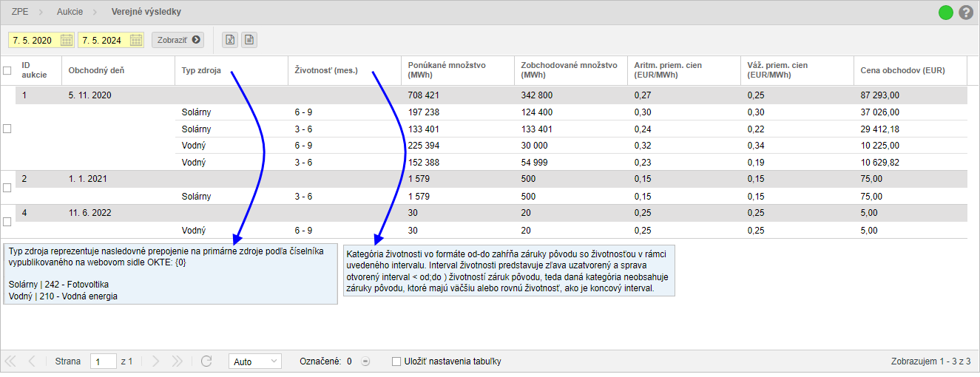
Task: Go to last page arrow
Action: click(x=177, y=361)
